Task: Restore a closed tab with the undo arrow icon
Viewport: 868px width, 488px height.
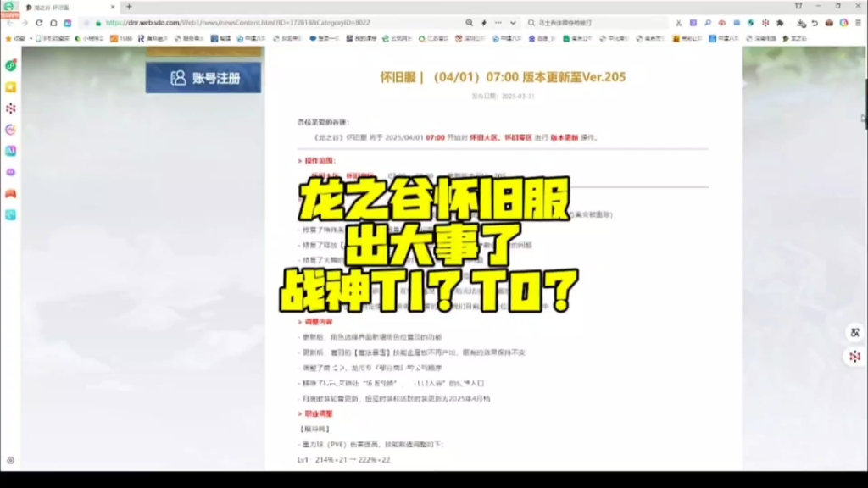Action: [x=815, y=23]
